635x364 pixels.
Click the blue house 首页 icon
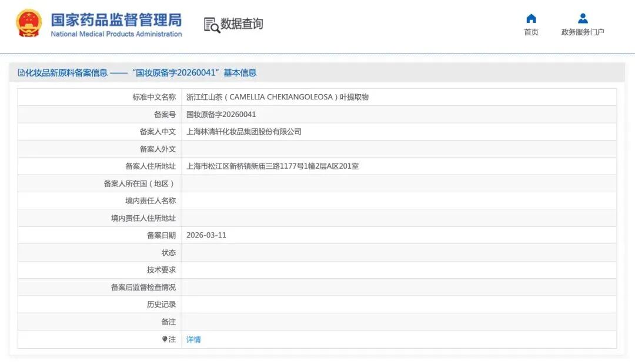coord(531,18)
